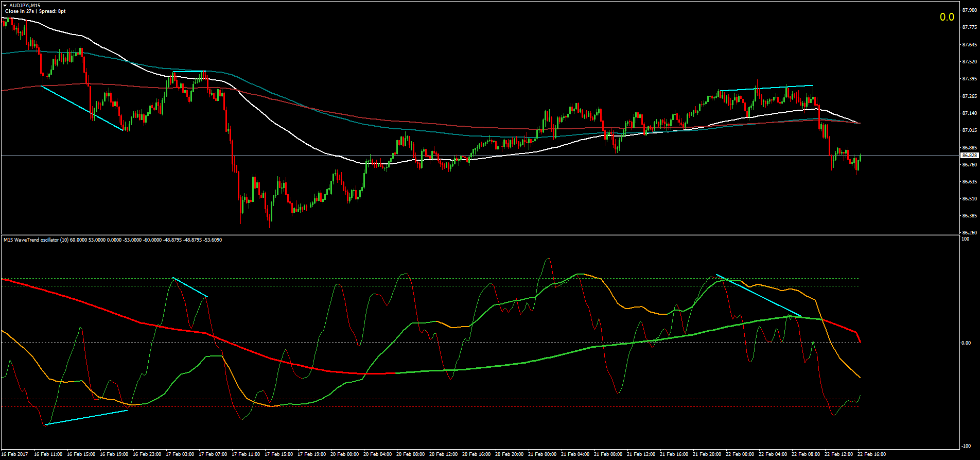
Task: Click the '16 Feb 2017' time label
Action: coord(15,454)
